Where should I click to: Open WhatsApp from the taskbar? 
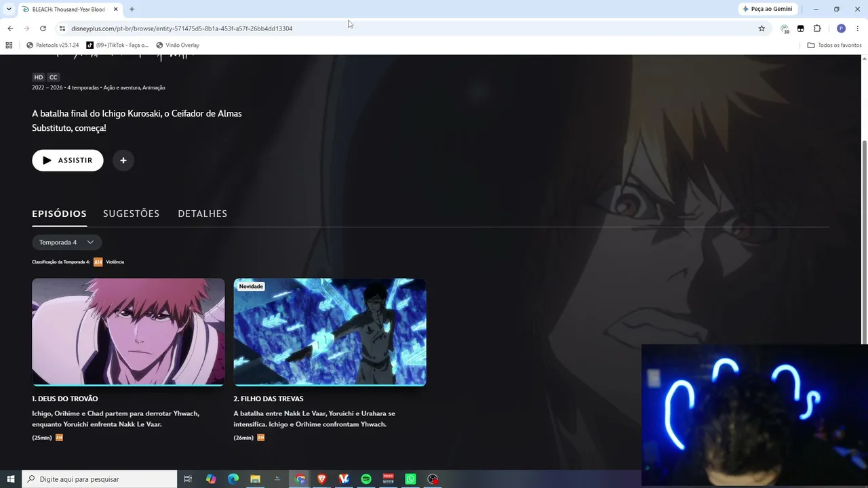410,479
